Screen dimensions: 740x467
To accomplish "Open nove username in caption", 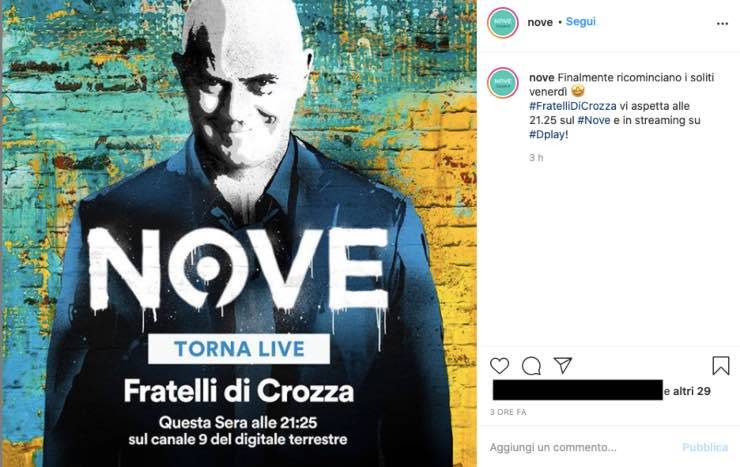I will pos(542,77).
